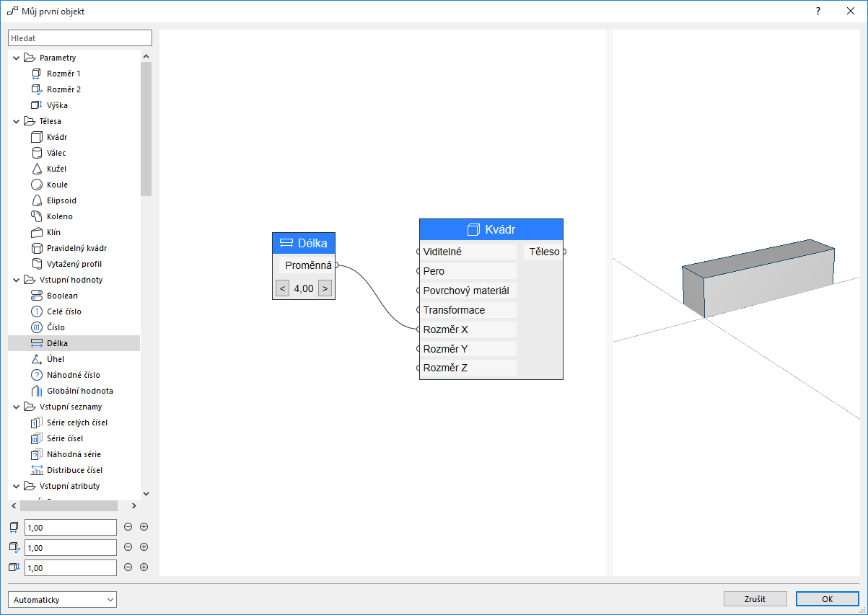
Task: Click the tree vertical scrollbar thumb
Action: 146,129
